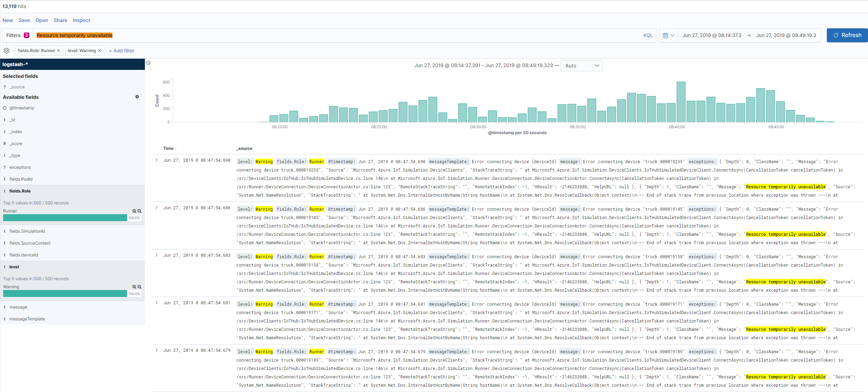
Task: Open the Share menu item
Action: click(x=60, y=20)
